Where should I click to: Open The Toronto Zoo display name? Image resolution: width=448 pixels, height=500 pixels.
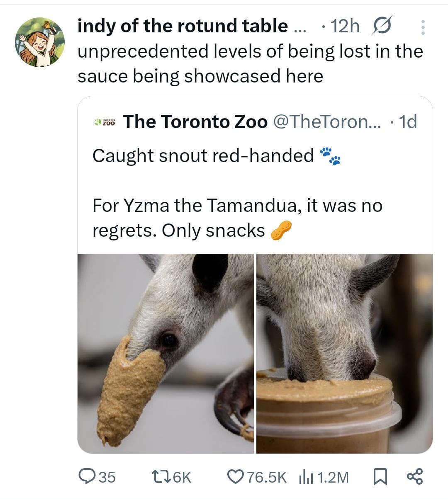pos(195,121)
